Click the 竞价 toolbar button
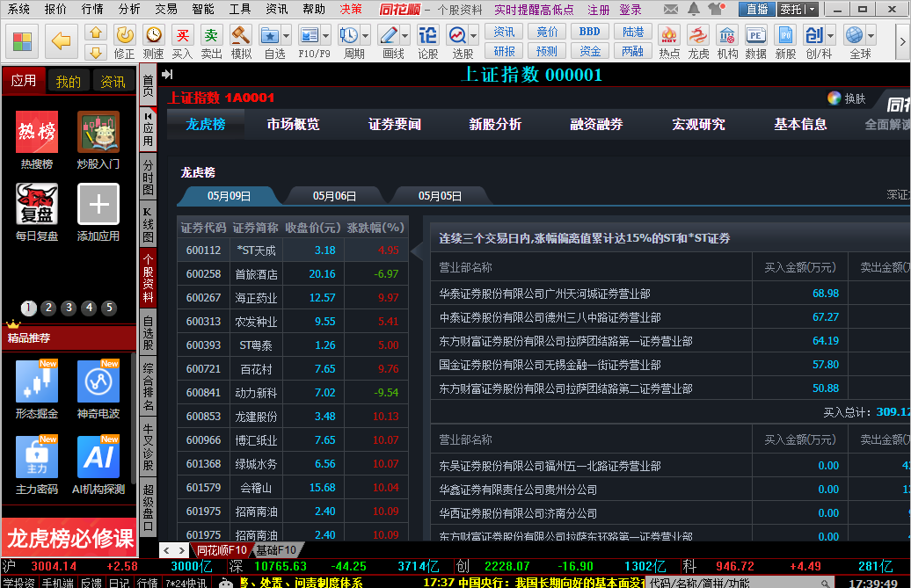 [547, 32]
